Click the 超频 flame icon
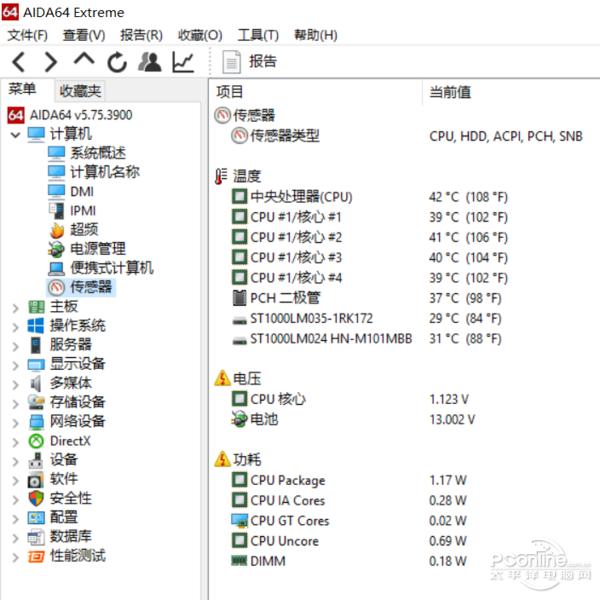The image size is (600, 600). coord(56,230)
